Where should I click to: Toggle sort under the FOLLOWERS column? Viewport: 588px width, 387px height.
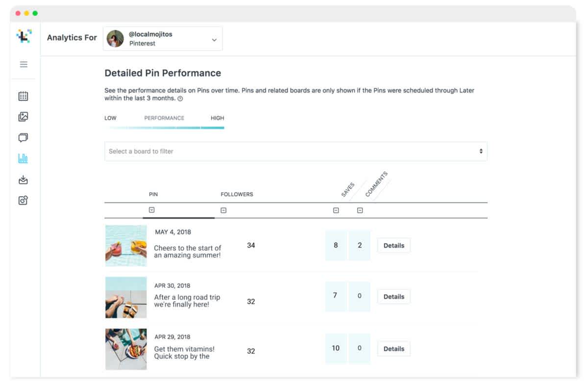pos(223,210)
